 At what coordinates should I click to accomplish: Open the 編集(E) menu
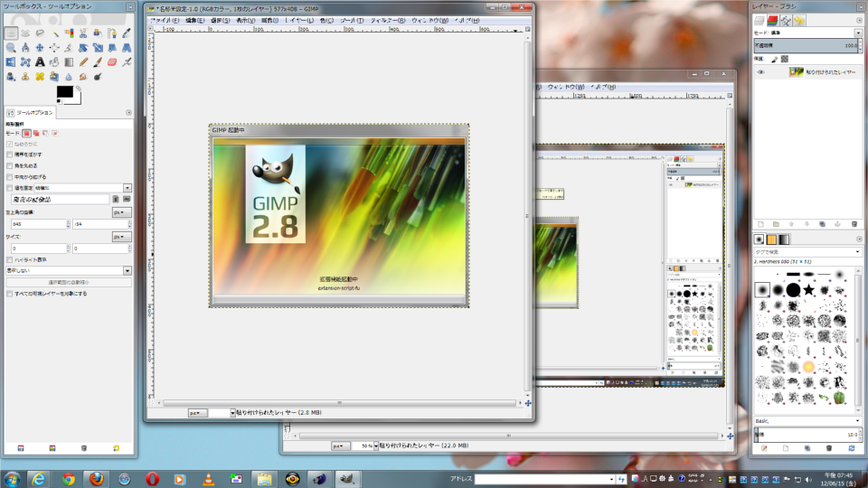195,21
